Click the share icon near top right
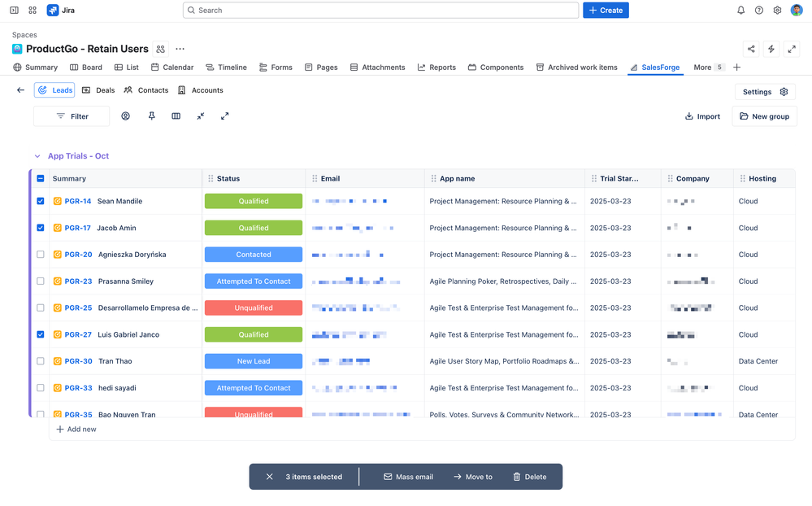Image resolution: width=812 pixels, height=506 pixels. tap(752, 49)
